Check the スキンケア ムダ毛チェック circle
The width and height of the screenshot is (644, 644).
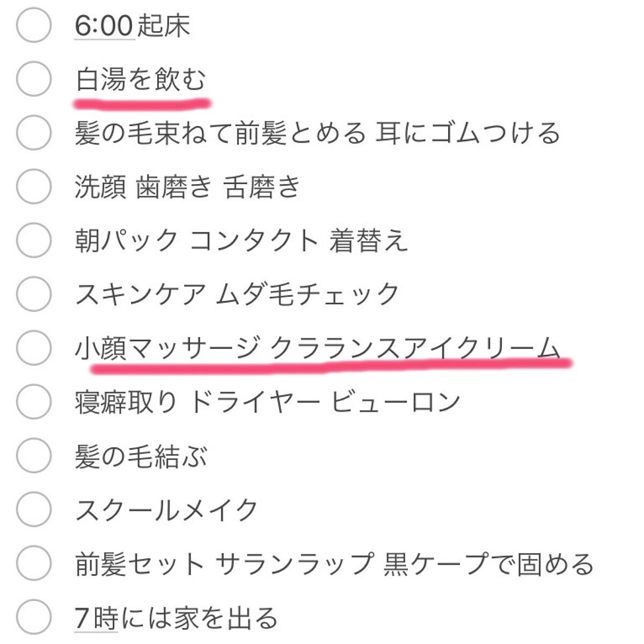click(x=34, y=294)
